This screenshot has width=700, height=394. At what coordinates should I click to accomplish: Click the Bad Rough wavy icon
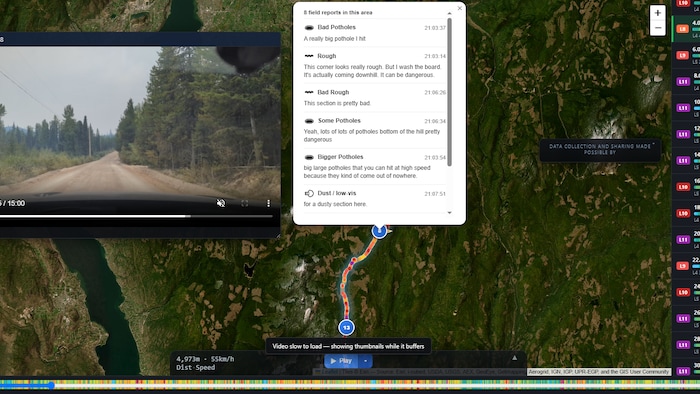click(x=309, y=92)
